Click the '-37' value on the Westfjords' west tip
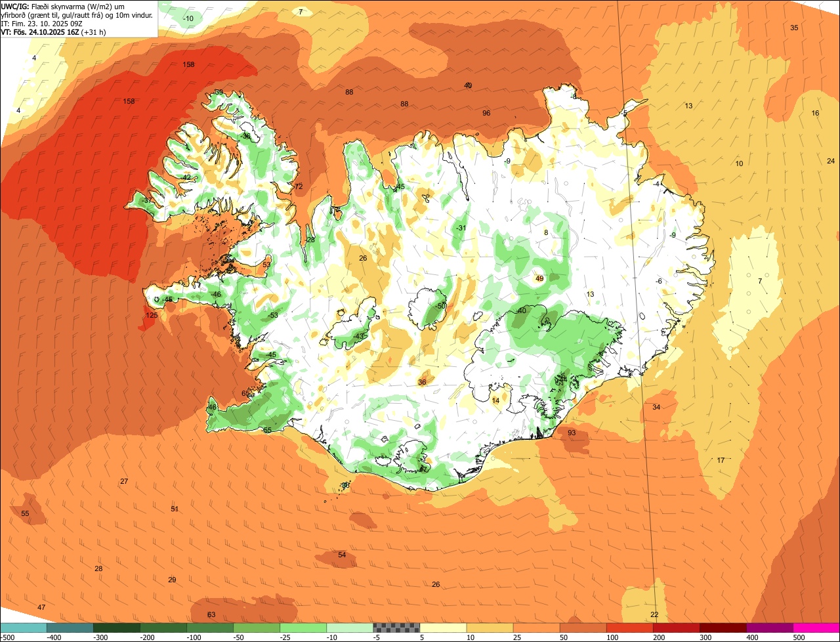Image resolution: width=840 pixels, height=642 pixels. click(x=148, y=200)
